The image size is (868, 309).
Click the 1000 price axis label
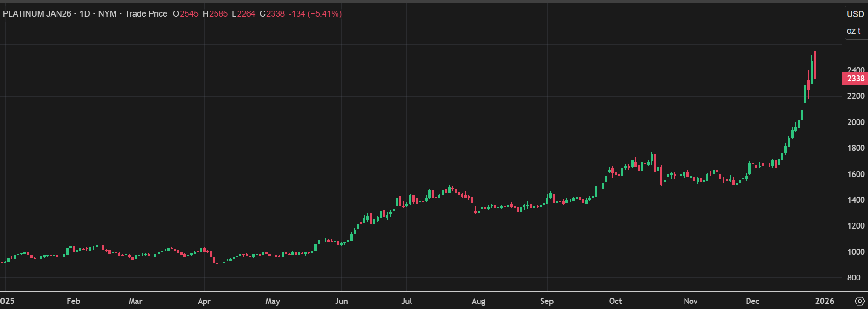(x=856, y=252)
